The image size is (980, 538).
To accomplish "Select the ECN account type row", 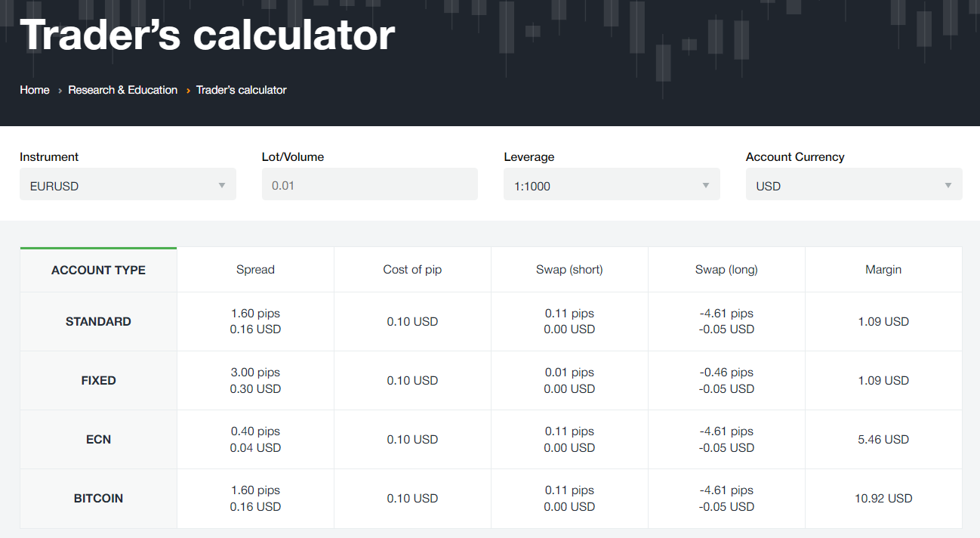I will pyautogui.click(x=98, y=440).
